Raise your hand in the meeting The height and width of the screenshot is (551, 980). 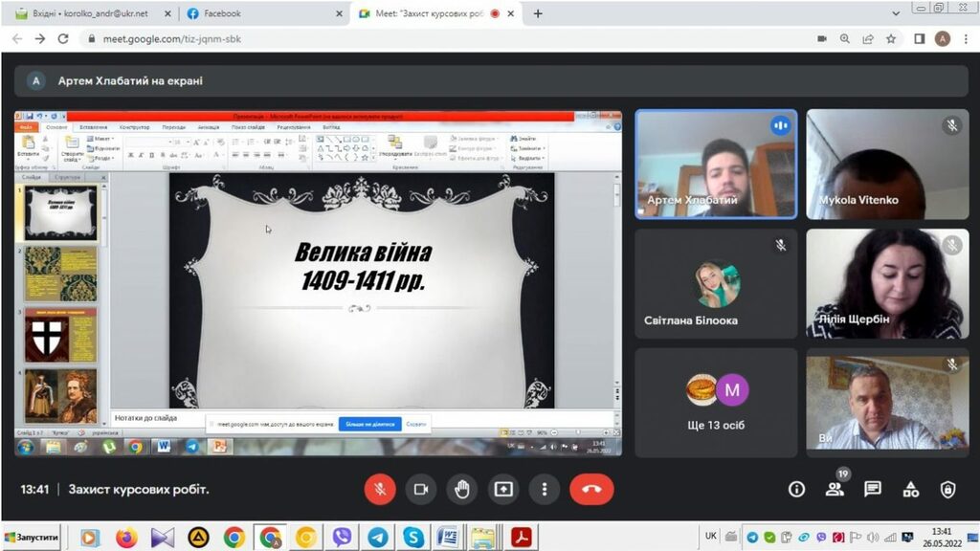pos(462,489)
